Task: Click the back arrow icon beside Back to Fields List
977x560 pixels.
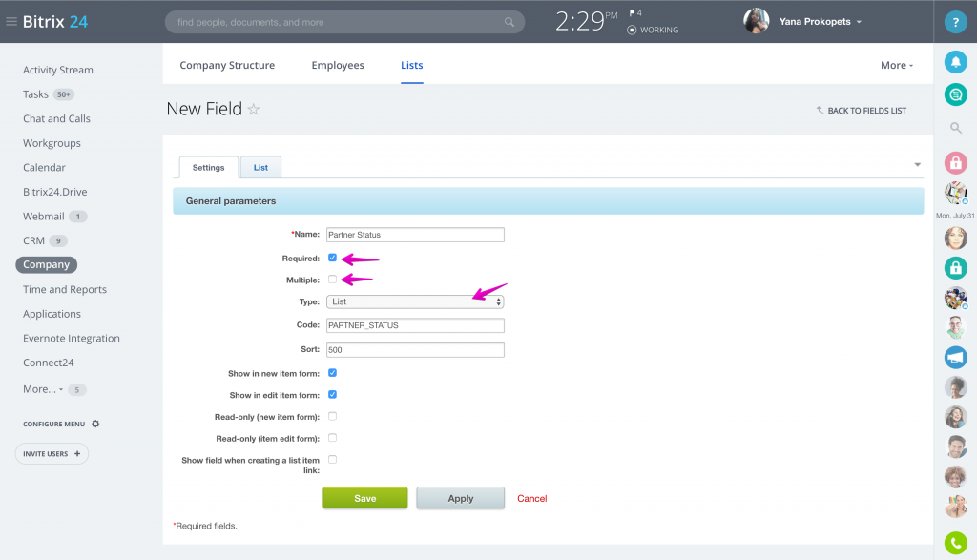Action: click(820, 110)
